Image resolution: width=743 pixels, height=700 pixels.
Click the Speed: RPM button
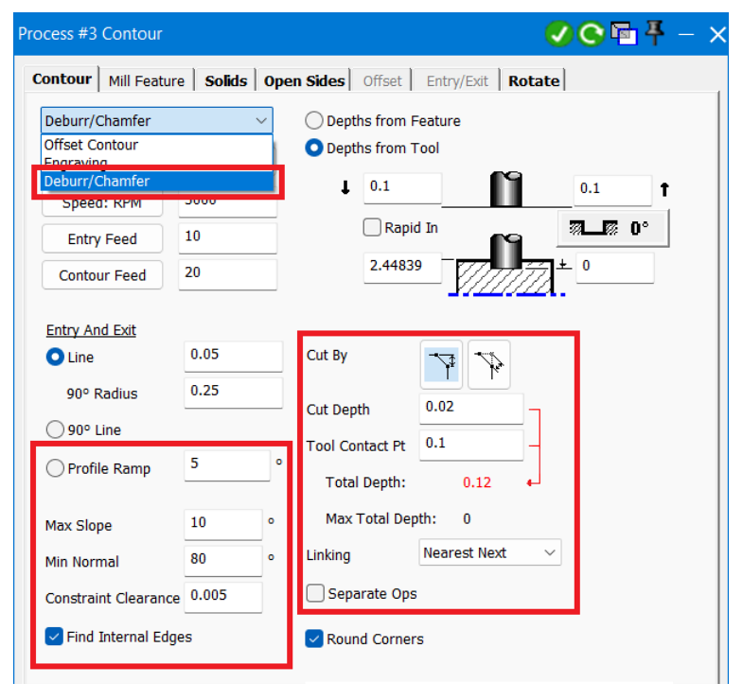point(102,203)
